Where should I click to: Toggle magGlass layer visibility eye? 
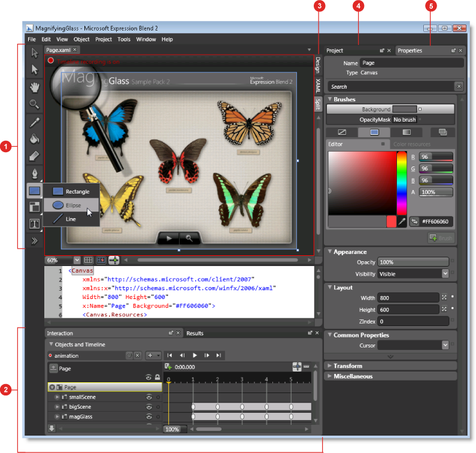148,416
